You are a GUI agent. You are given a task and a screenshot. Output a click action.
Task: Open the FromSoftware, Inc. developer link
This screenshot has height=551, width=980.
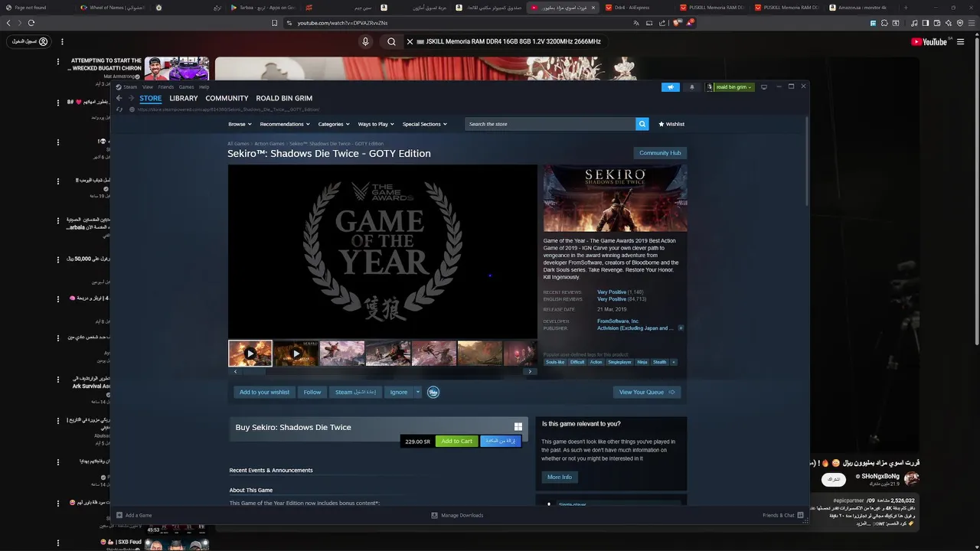[x=618, y=321]
